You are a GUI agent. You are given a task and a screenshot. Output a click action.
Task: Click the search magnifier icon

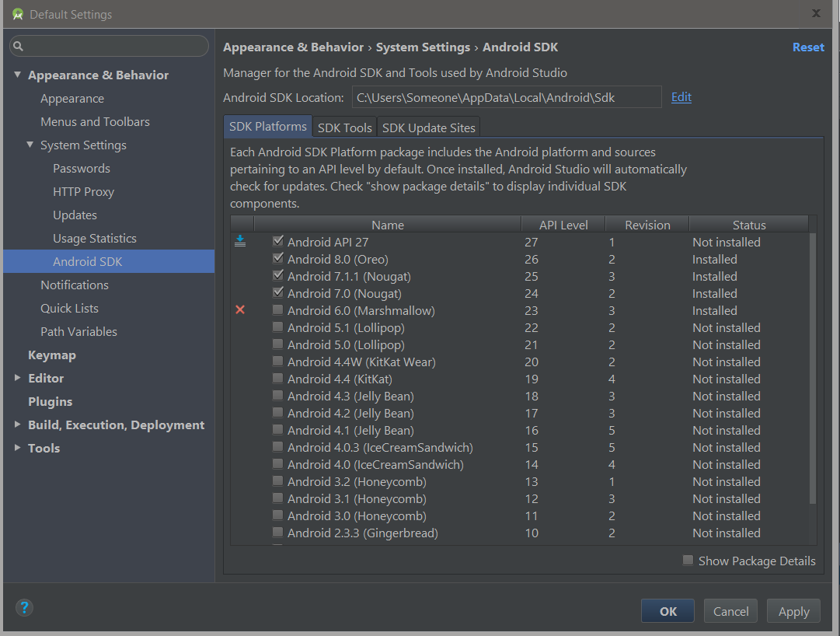point(18,46)
